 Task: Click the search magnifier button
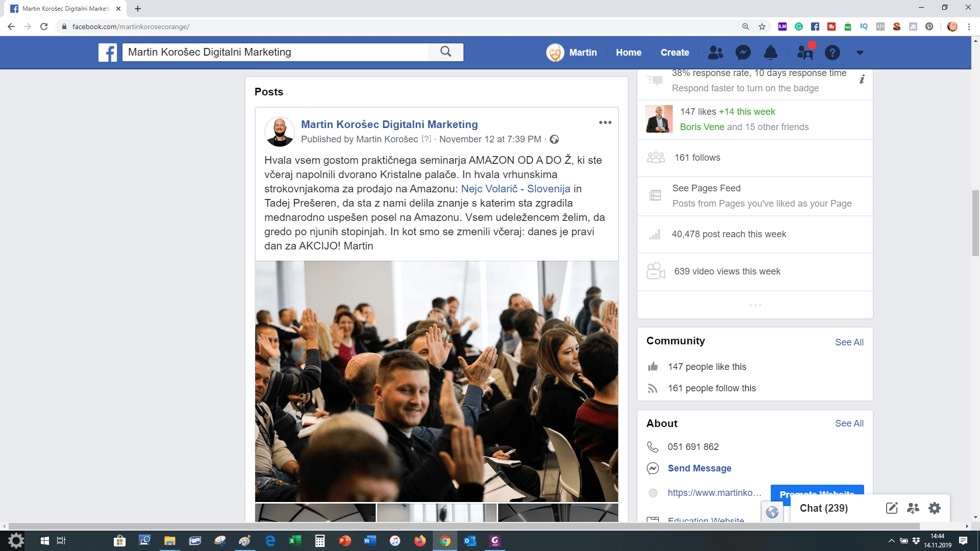click(446, 52)
